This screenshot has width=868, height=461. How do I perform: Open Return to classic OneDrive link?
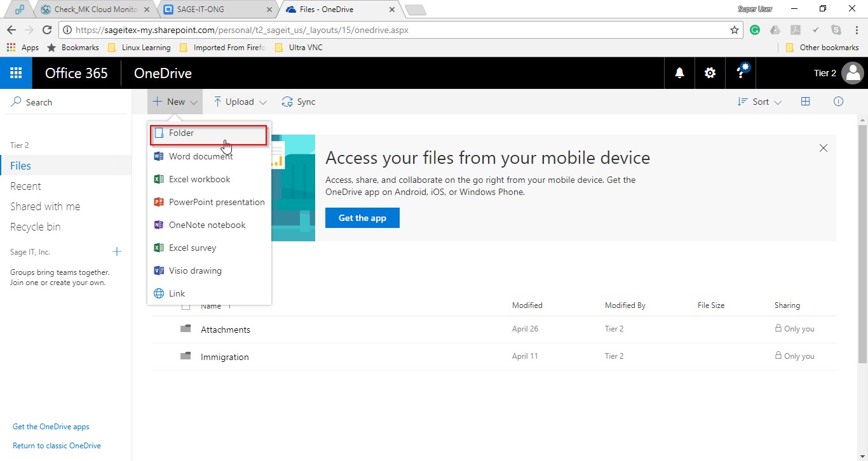click(x=57, y=446)
